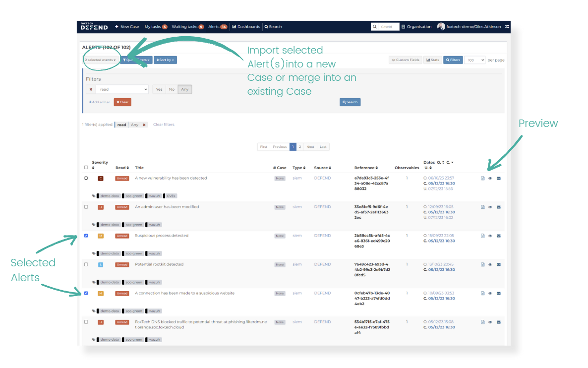
Task: Open the Stats chart view
Action: point(432,60)
